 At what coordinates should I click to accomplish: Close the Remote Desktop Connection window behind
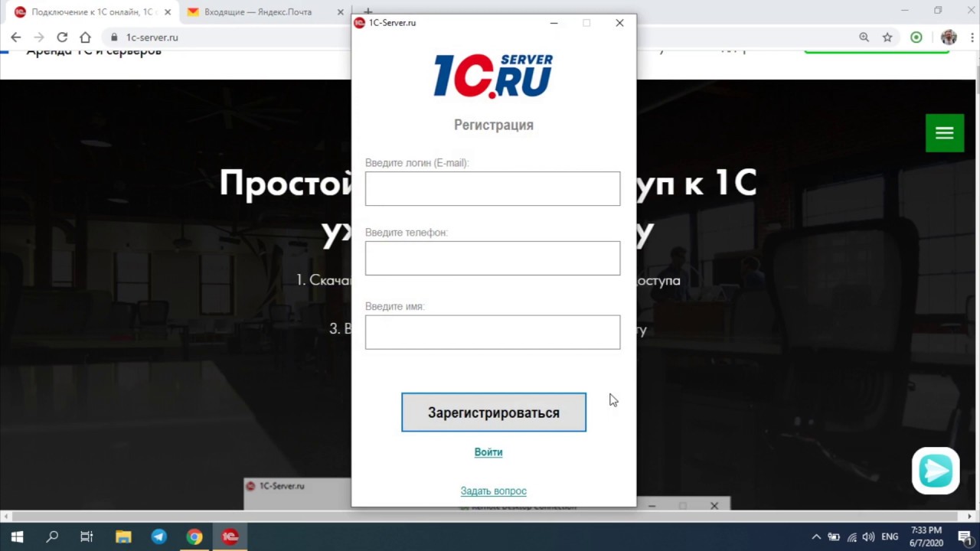click(714, 506)
